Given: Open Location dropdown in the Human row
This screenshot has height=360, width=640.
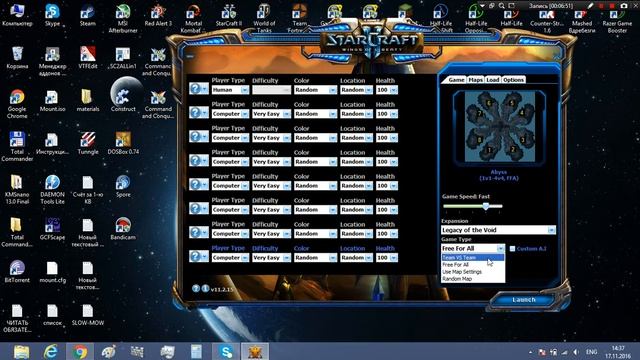Looking at the screenshot, I should coord(356,90).
